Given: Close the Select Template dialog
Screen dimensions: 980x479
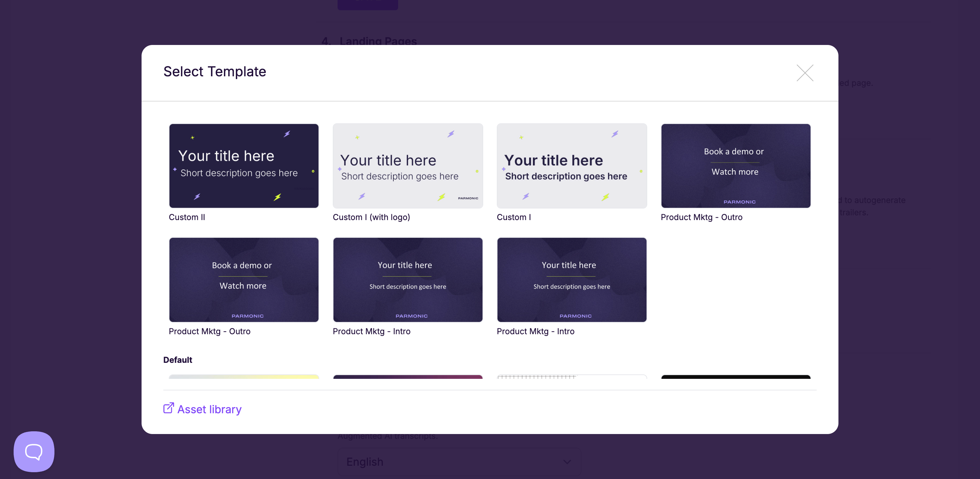Looking at the screenshot, I should (x=805, y=73).
